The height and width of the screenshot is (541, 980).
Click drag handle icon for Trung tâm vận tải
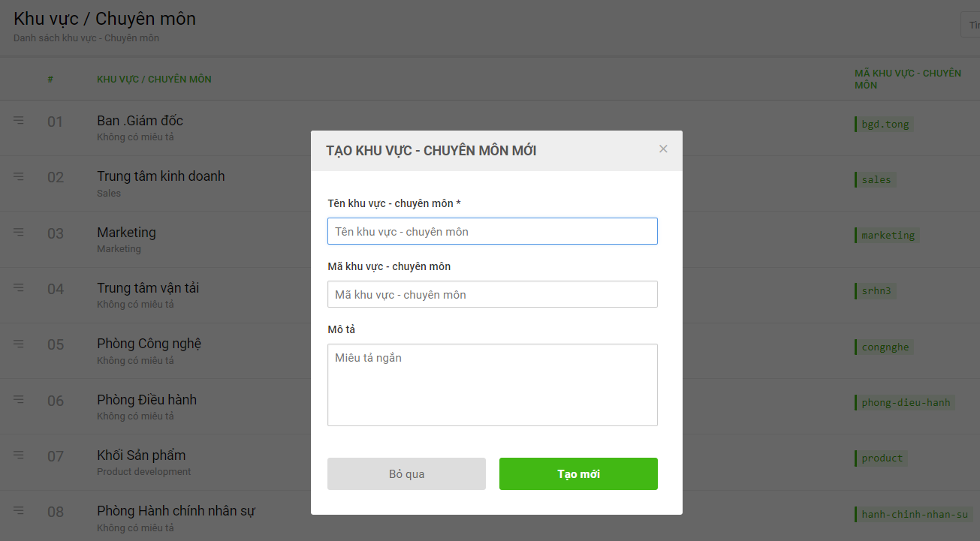click(19, 287)
